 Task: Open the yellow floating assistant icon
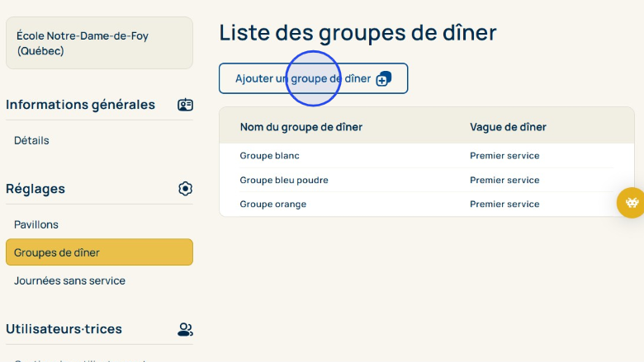pyautogui.click(x=632, y=203)
